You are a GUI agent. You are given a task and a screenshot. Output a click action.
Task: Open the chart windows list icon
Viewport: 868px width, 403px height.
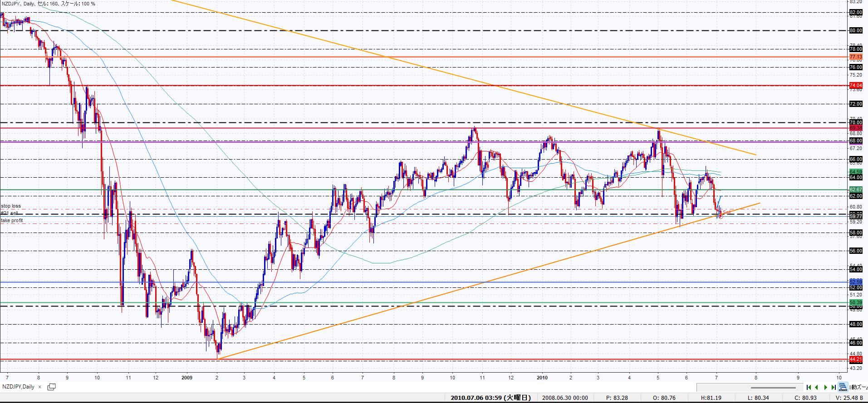(51, 387)
